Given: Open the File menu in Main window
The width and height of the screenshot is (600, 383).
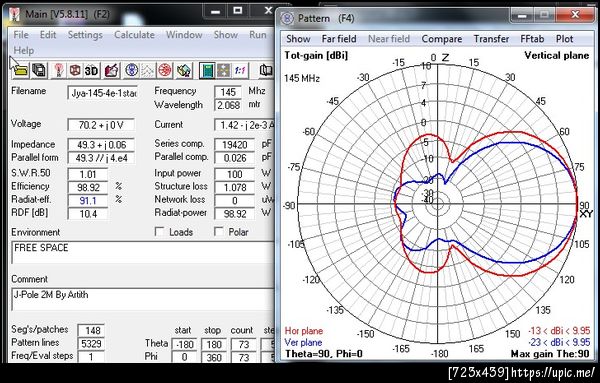Looking at the screenshot, I should 21,35.
